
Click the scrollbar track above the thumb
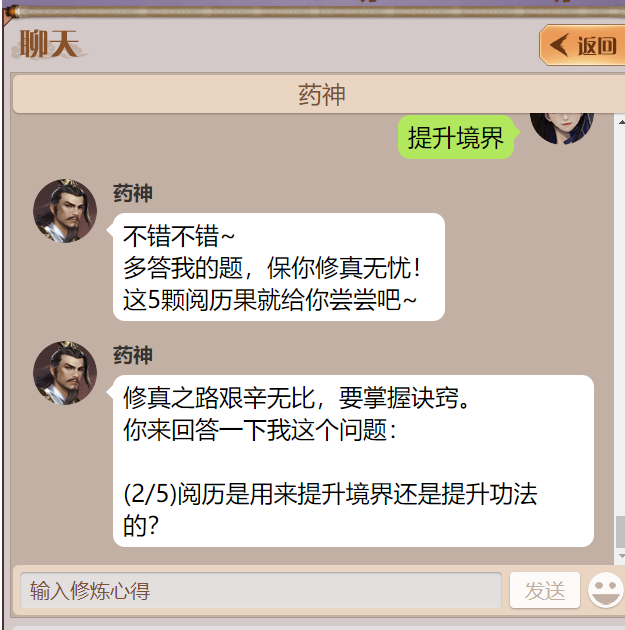coord(621,321)
